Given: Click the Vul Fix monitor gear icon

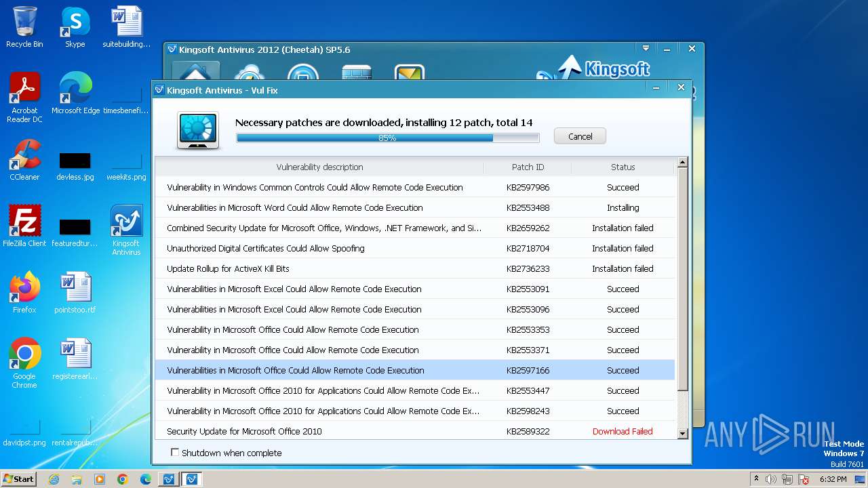Looking at the screenshot, I should click(x=198, y=131).
